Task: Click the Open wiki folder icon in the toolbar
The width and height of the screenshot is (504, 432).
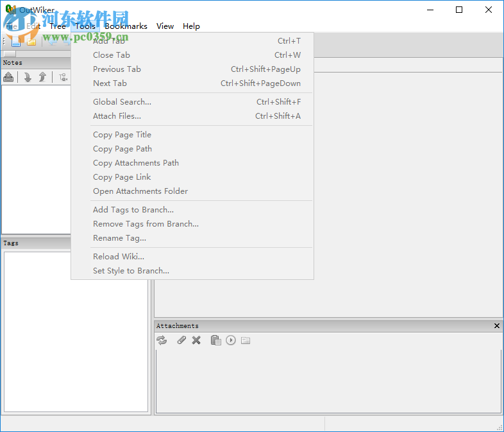Action: [x=31, y=42]
